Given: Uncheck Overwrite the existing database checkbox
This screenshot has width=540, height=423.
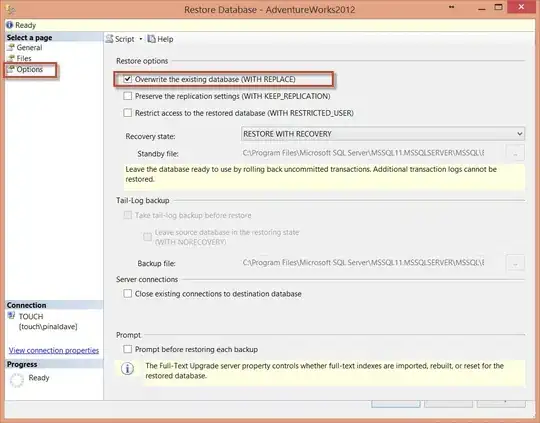Looking at the screenshot, I should pos(127,79).
